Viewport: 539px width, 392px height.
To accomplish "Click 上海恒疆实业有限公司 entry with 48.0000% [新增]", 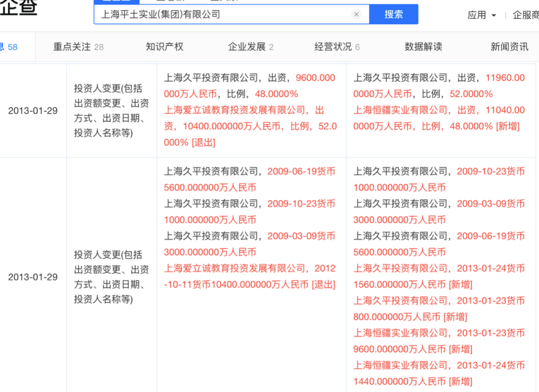I will [439, 118].
